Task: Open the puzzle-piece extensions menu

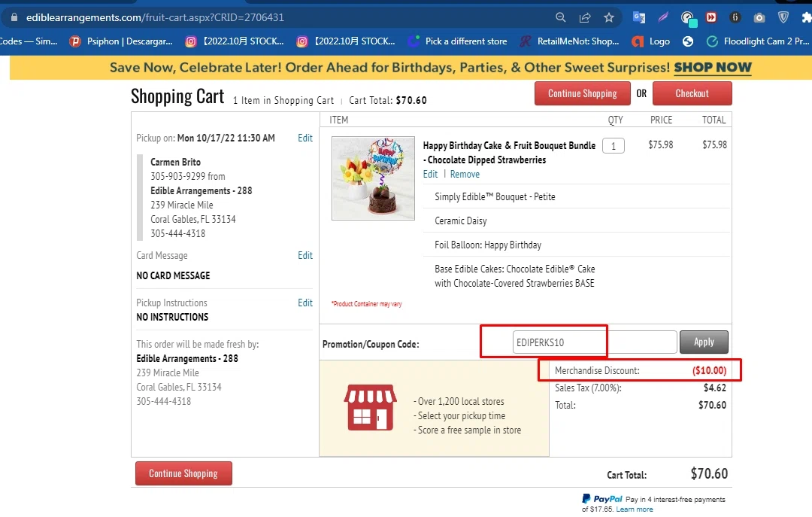Action: 806,17
